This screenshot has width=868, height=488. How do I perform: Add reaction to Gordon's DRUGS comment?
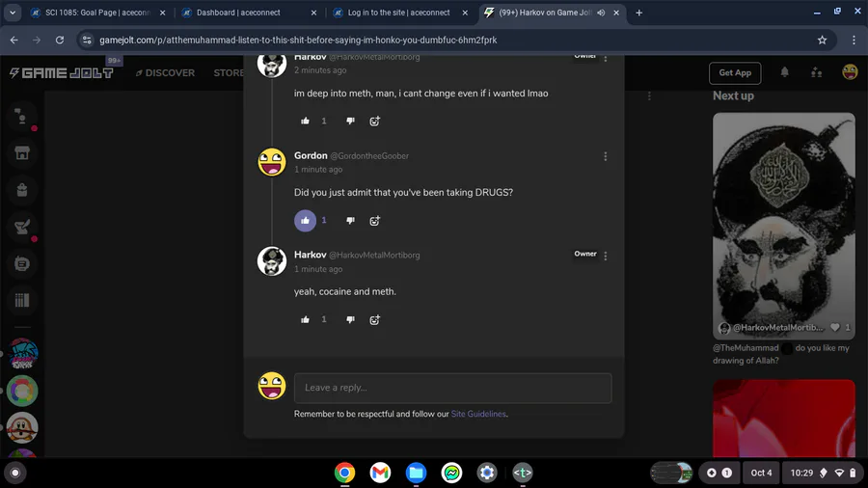375,220
